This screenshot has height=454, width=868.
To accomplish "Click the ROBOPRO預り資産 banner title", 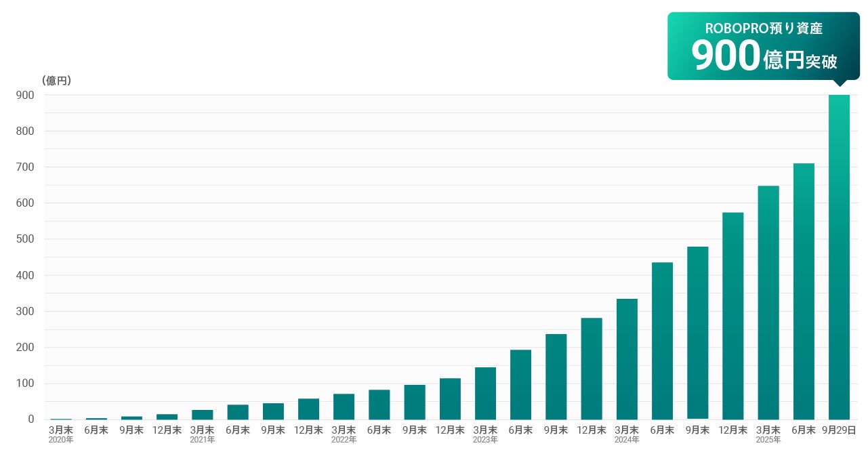I will click(764, 28).
